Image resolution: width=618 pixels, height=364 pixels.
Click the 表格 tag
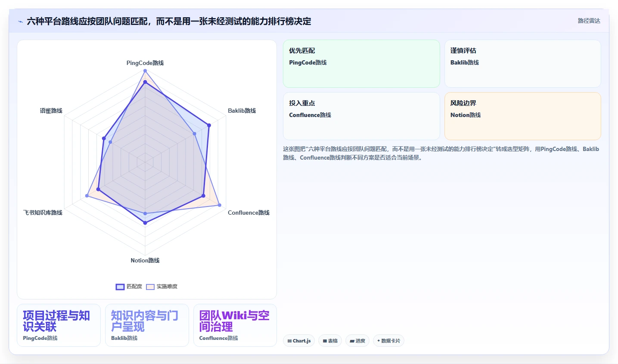pos(330,341)
